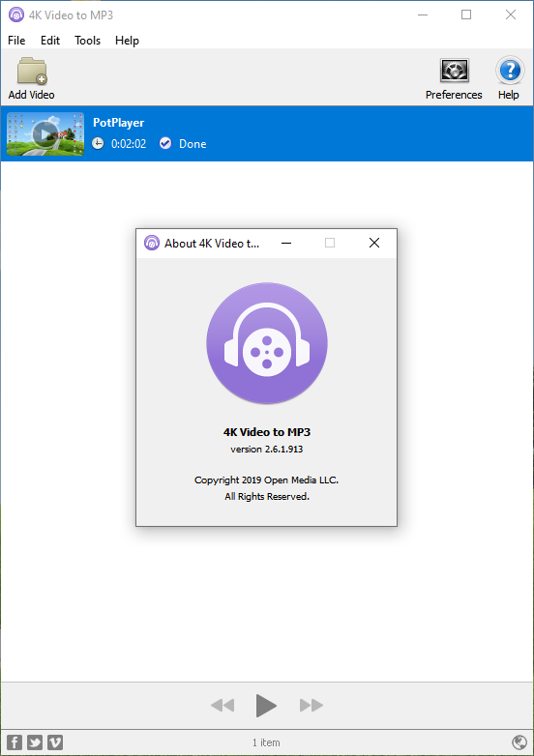Close the About 4K Video dialog
Screen dimensions: 534x756
(374, 243)
